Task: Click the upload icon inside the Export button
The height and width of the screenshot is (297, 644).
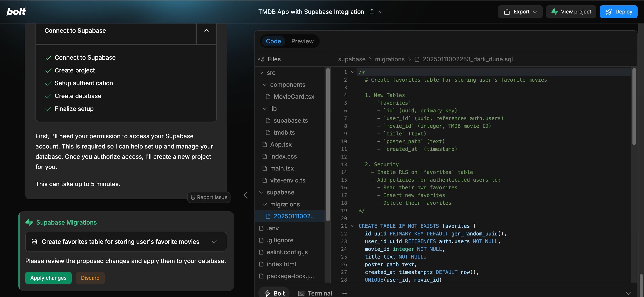Action: 507,12
